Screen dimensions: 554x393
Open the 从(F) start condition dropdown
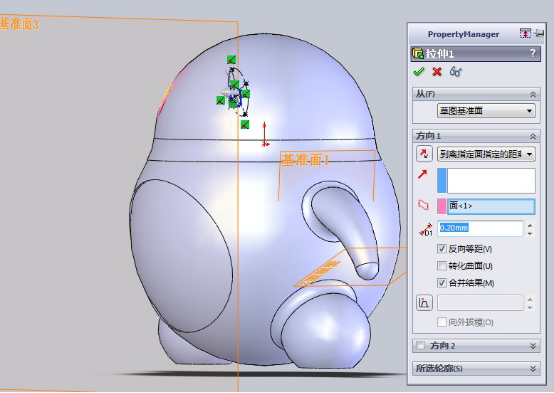click(x=486, y=111)
